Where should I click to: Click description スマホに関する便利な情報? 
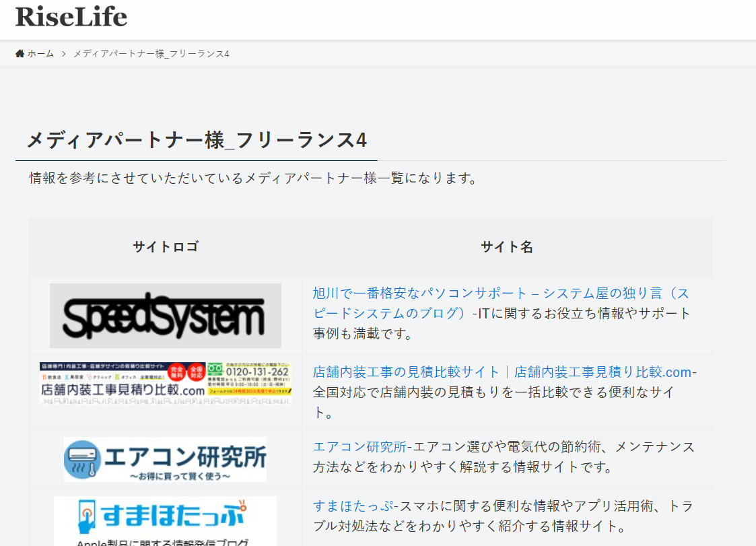pos(503,516)
